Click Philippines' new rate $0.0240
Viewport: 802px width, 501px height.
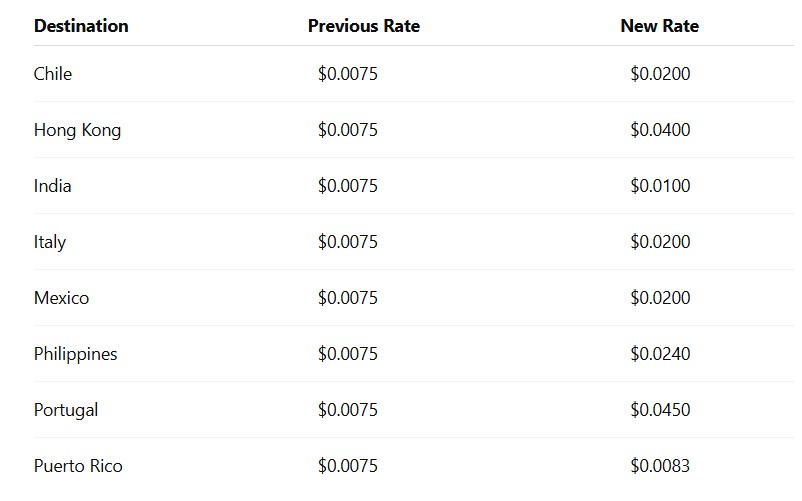660,354
